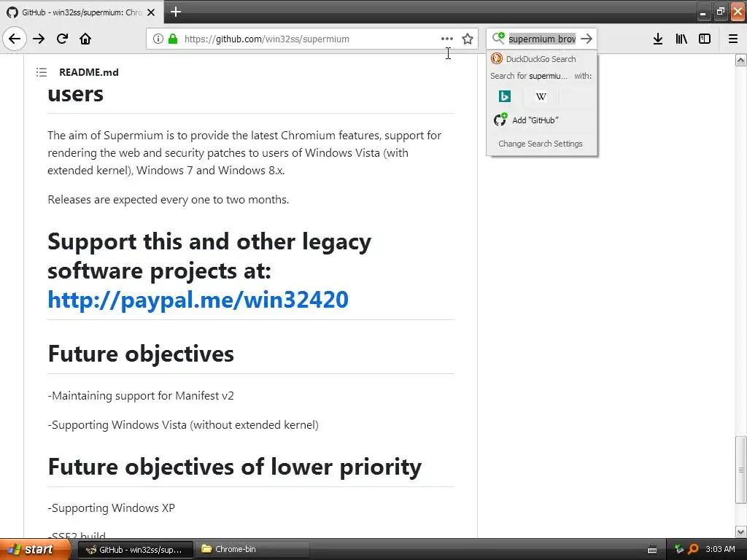Viewport: 747px width, 560px height.
Task: Open the Windows Start menu
Action: click(x=34, y=549)
